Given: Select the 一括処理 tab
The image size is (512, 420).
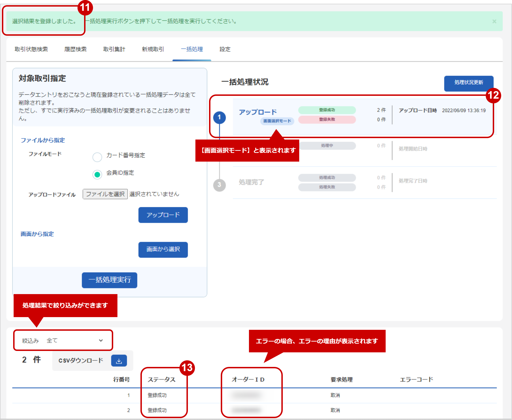Looking at the screenshot, I should click(x=192, y=49).
